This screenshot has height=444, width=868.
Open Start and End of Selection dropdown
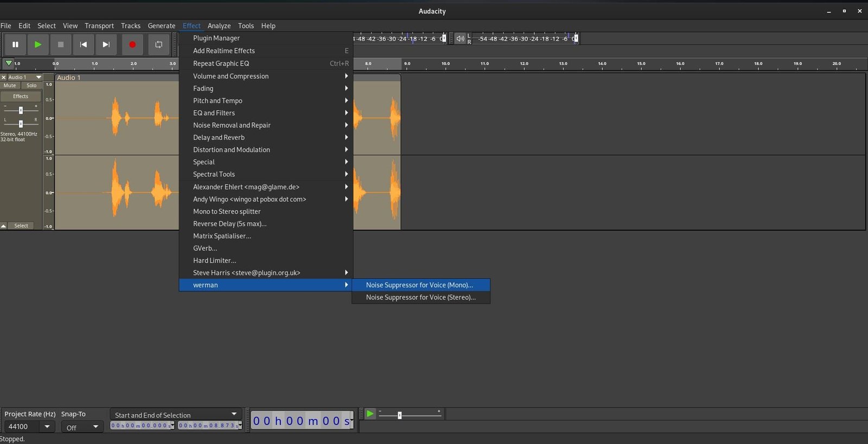pos(176,415)
